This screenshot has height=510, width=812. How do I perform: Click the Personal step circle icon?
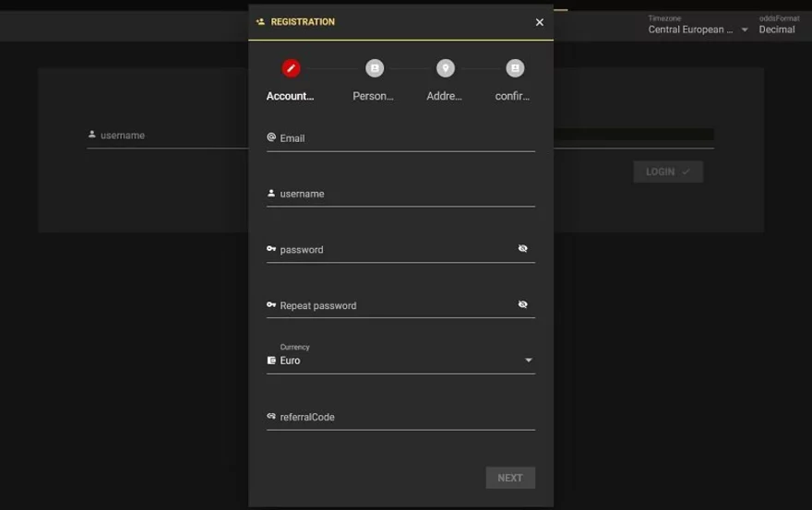374,68
